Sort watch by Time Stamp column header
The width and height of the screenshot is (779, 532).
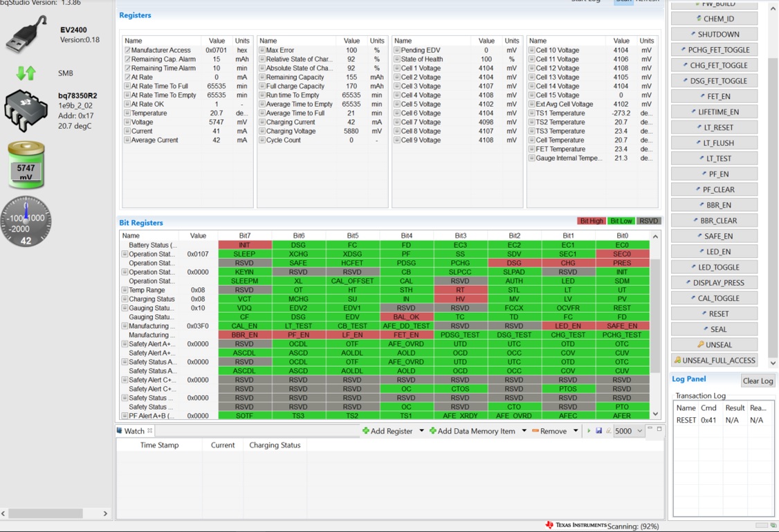point(159,445)
